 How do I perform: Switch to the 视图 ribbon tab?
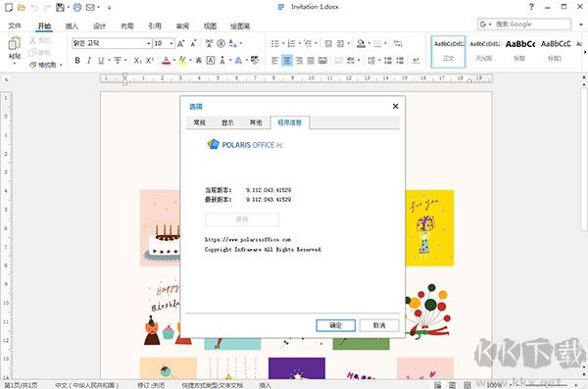(x=210, y=25)
